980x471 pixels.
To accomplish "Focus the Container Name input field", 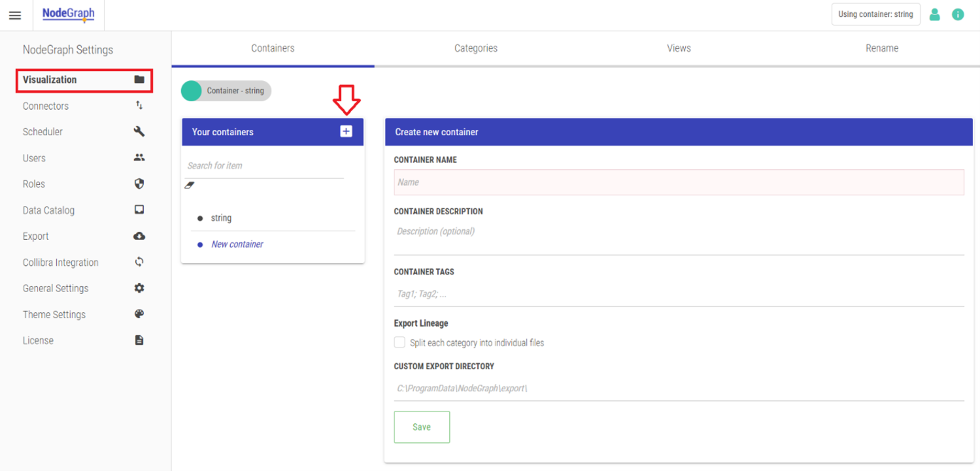I will pos(679,182).
